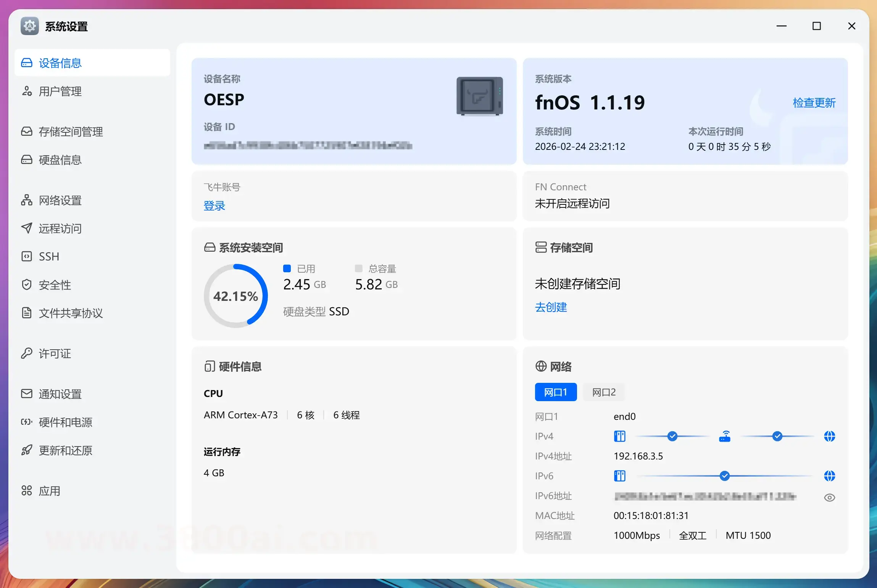Open 存储空间管理 settings
The height and width of the screenshot is (588, 877).
[x=71, y=132]
